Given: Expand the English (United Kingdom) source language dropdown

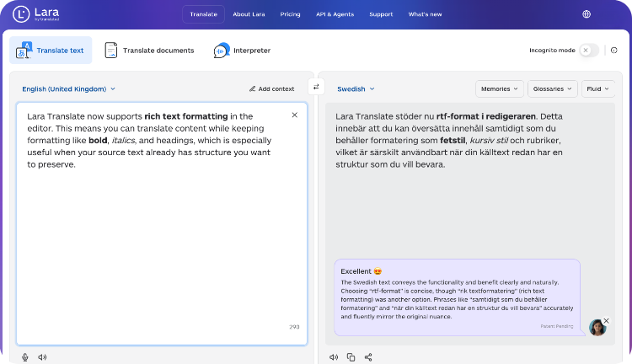Looking at the screenshot, I should pos(68,88).
